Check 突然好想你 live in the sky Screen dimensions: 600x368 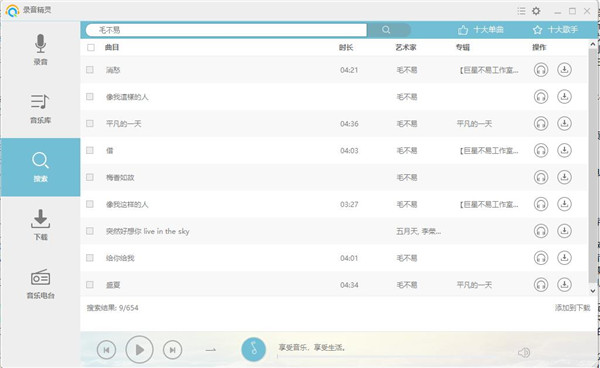(90, 231)
